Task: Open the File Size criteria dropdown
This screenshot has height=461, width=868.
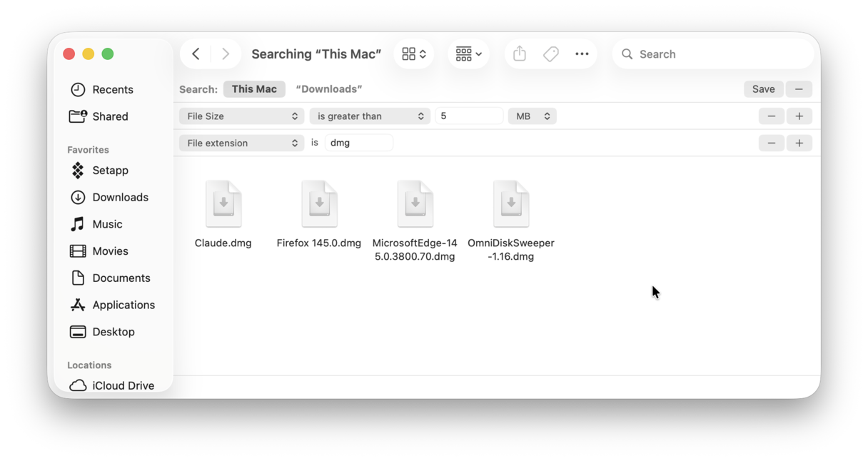Action: pos(241,116)
